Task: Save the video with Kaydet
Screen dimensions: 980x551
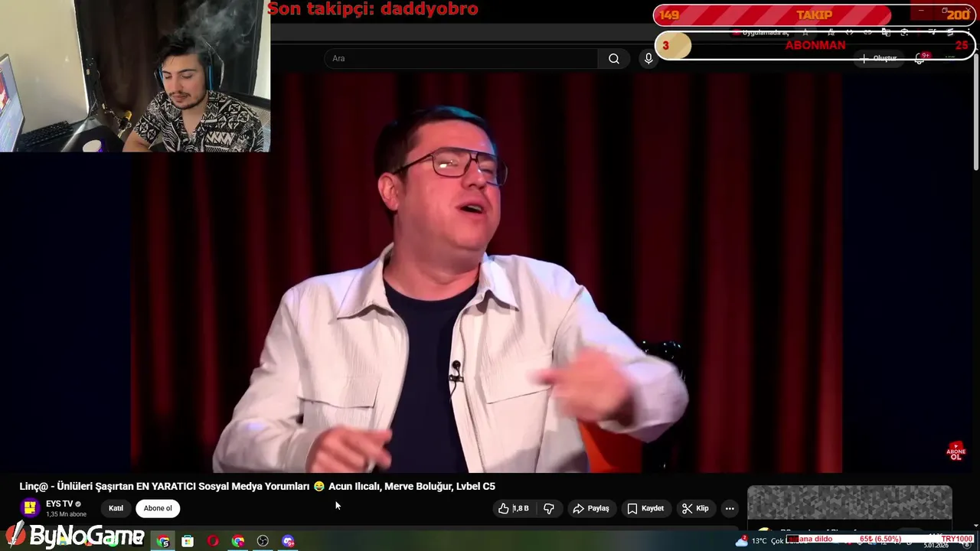Action: click(645, 508)
